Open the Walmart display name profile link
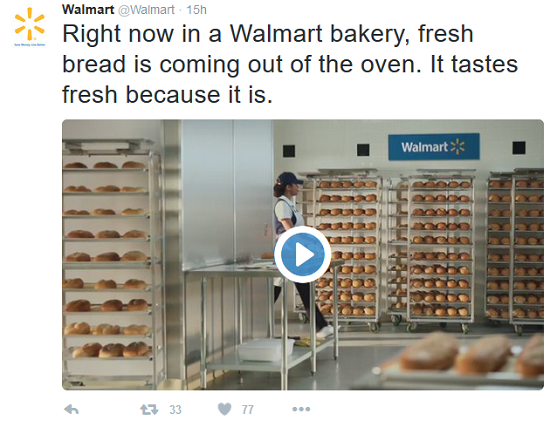Image resolution: width=550 pixels, height=427 pixels. (88, 9)
